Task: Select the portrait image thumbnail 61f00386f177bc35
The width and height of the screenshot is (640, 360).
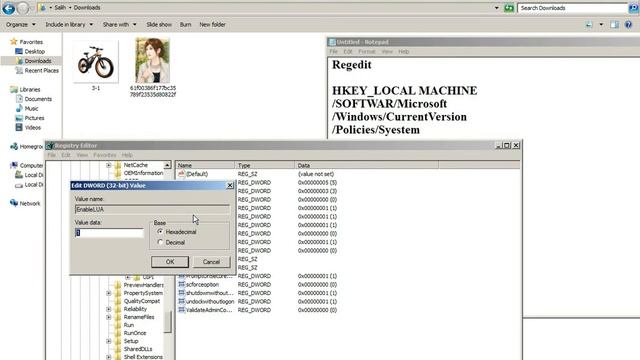Action: [153, 60]
